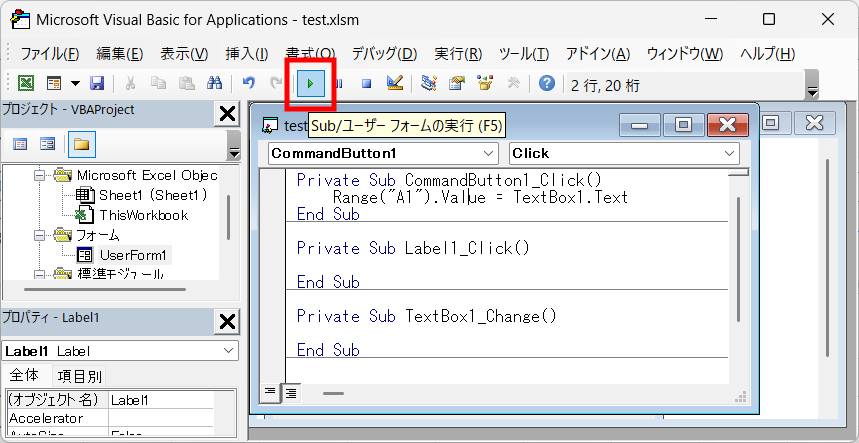The height and width of the screenshot is (443, 859).
Task: Open the Properties Window toolbar icon
Action: coord(457,83)
